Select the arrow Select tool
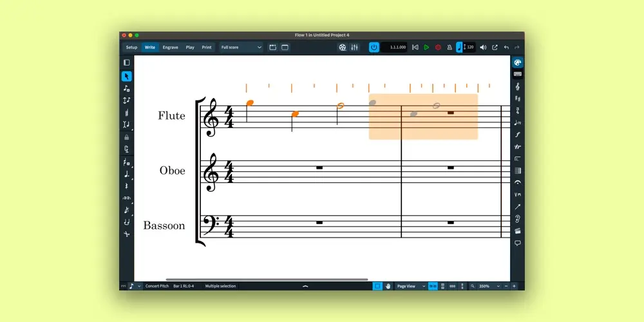The height and width of the screenshot is (322, 644). coord(126,77)
